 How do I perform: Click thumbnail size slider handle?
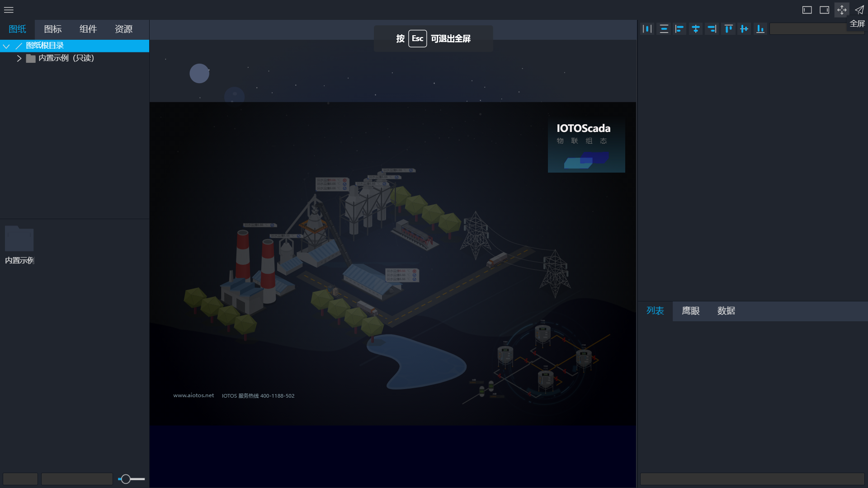pos(126,479)
